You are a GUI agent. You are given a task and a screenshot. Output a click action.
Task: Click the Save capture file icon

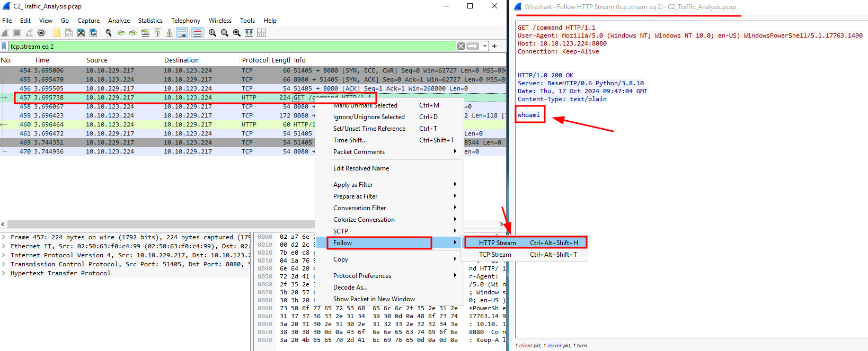69,33
